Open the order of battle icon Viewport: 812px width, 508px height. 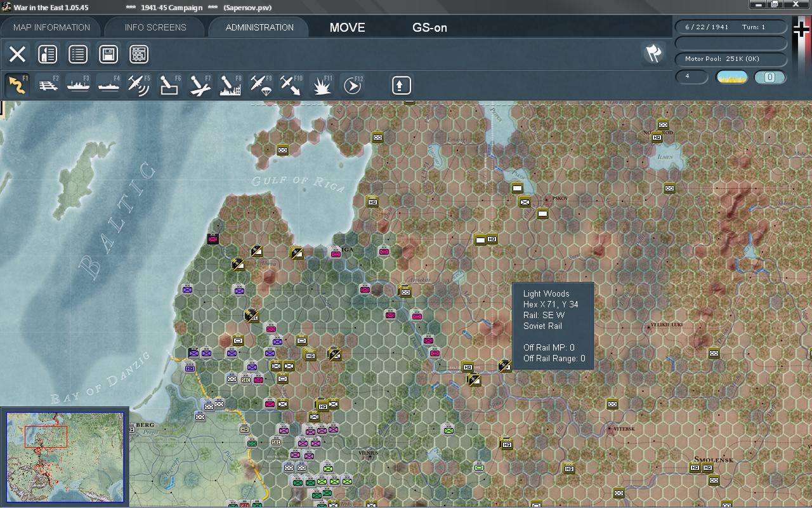tap(48, 54)
